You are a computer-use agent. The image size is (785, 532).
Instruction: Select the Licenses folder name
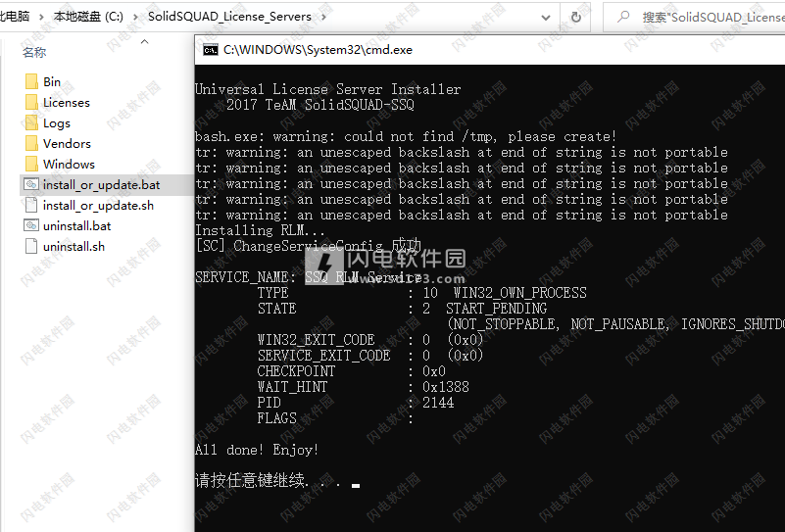[67, 102]
